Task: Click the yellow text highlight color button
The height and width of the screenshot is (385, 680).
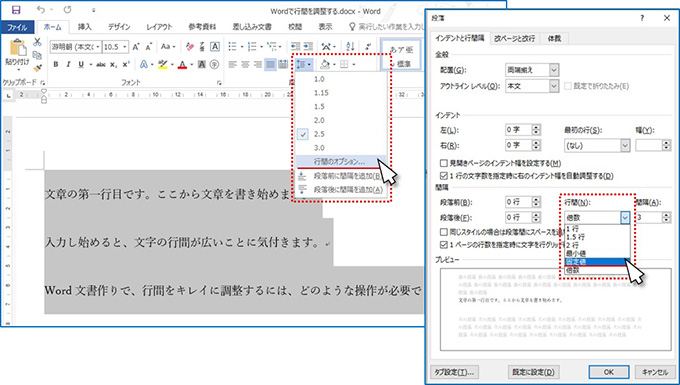Action: pos(163,65)
